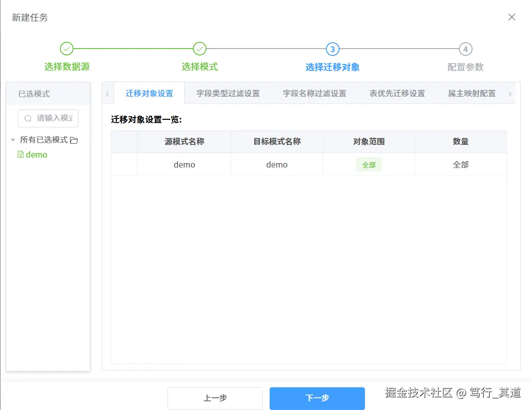Click the step 4 circle for 配置参数
The image size is (532, 410).
[x=465, y=48]
